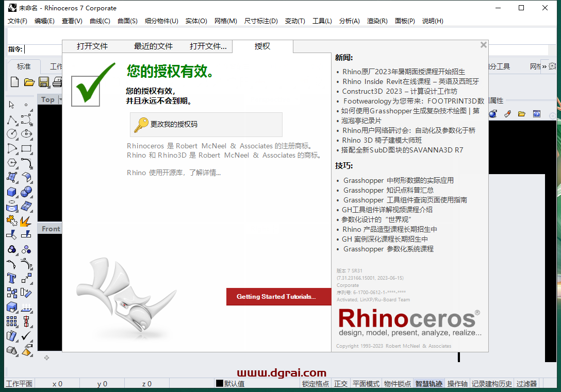Select the arrow pointer selection tool
The width and height of the screenshot is (561, 392).
coord(11,105)
